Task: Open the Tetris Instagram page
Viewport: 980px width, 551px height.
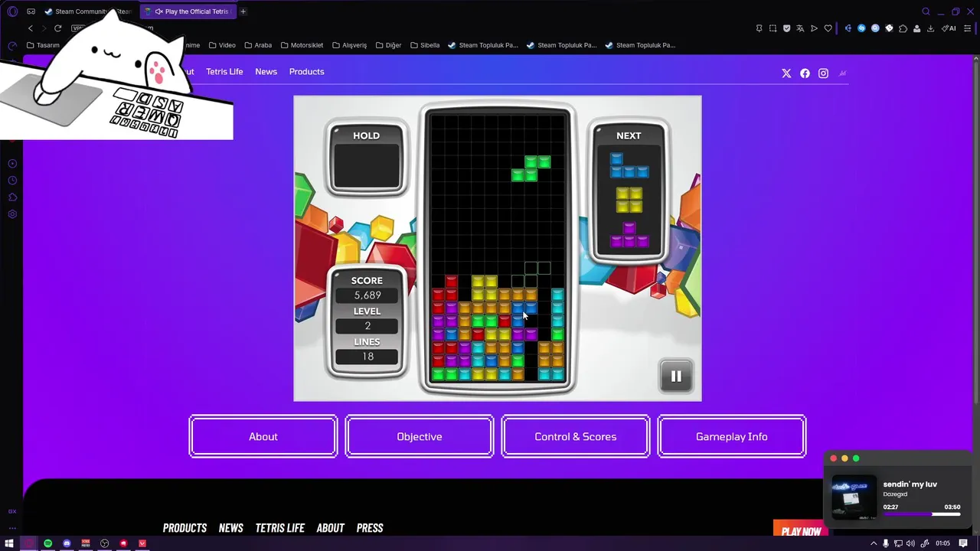Action: 823,73
